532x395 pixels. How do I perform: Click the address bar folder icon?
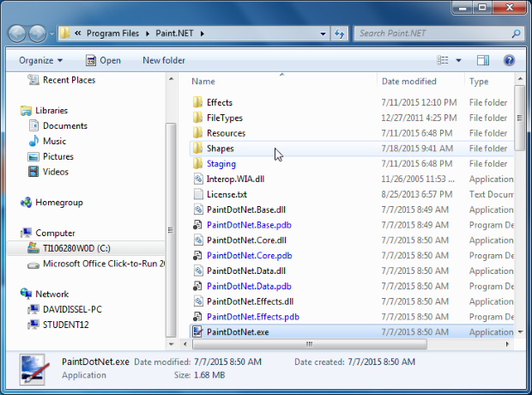(x=64, y=33)
